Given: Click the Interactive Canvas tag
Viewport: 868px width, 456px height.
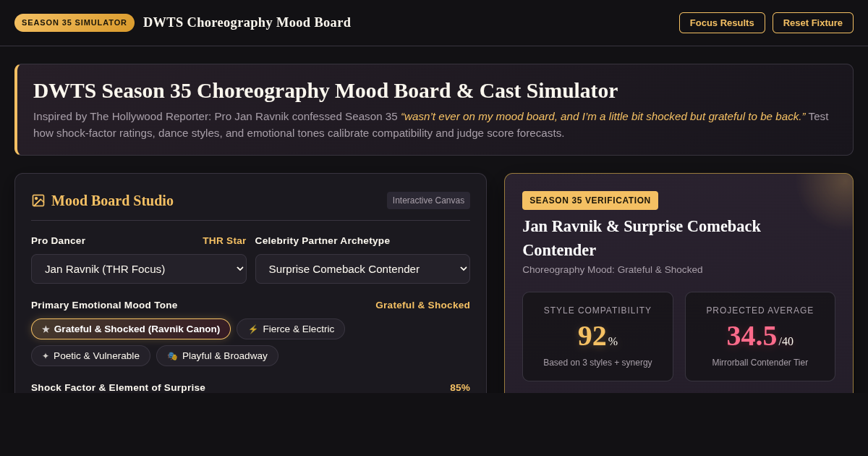Looking at the screenshot, I should pyautogui.click(x=428, y=200).
